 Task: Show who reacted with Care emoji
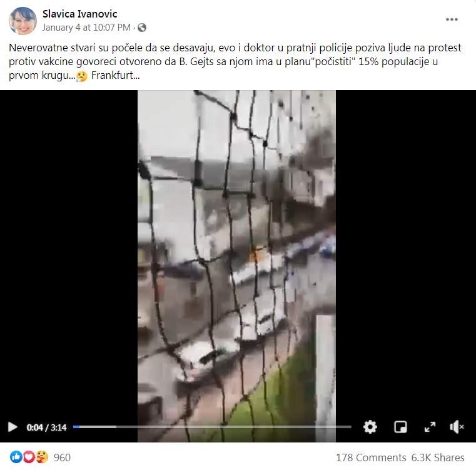pos(42,457)
